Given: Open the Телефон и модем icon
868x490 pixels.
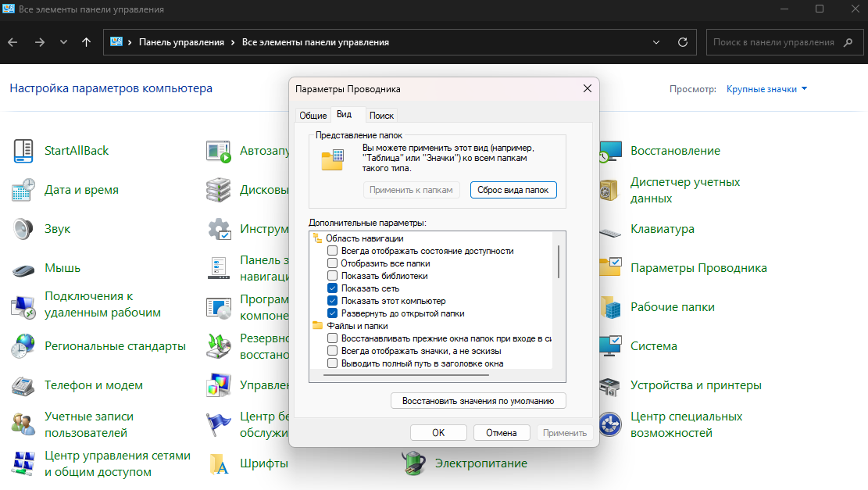Looking at the screenshot, I should tap(23, 385).
